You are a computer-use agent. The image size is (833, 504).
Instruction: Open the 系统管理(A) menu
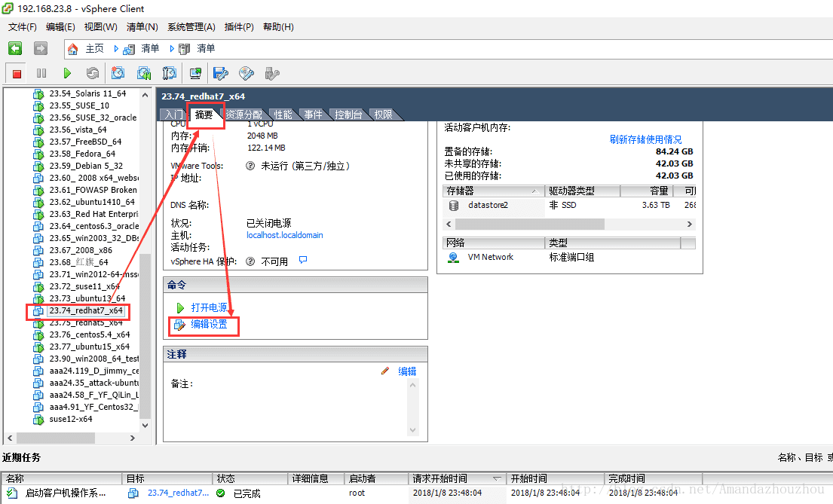191,26
